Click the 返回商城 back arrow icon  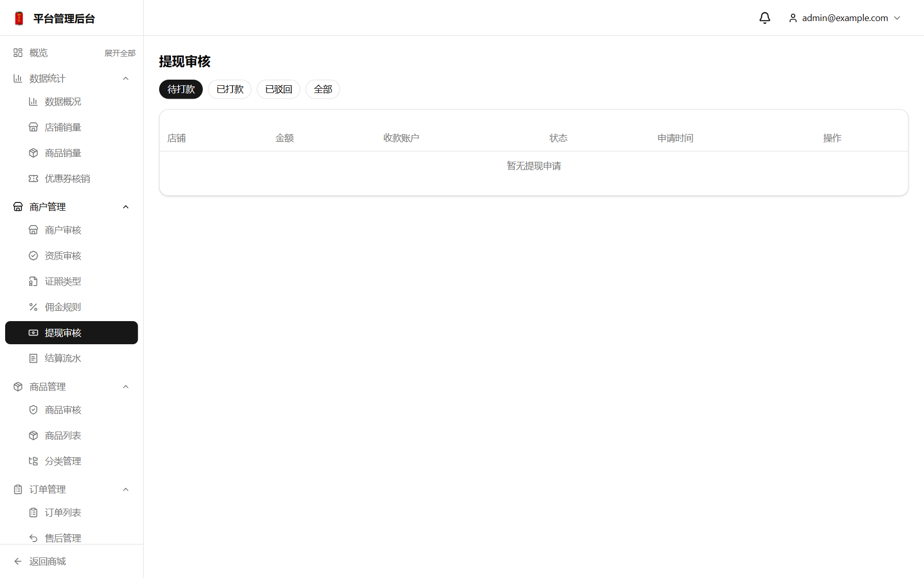click(18, 562)
